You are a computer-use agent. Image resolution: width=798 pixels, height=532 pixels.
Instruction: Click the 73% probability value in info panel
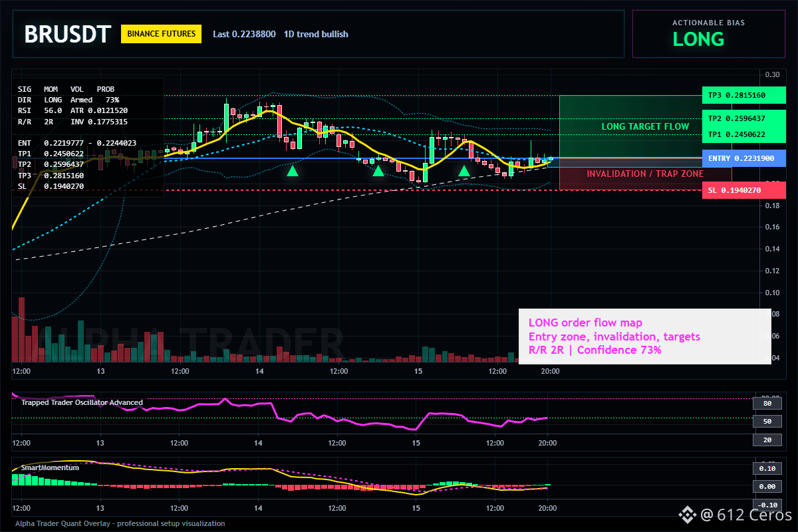(x=112, y=99)
